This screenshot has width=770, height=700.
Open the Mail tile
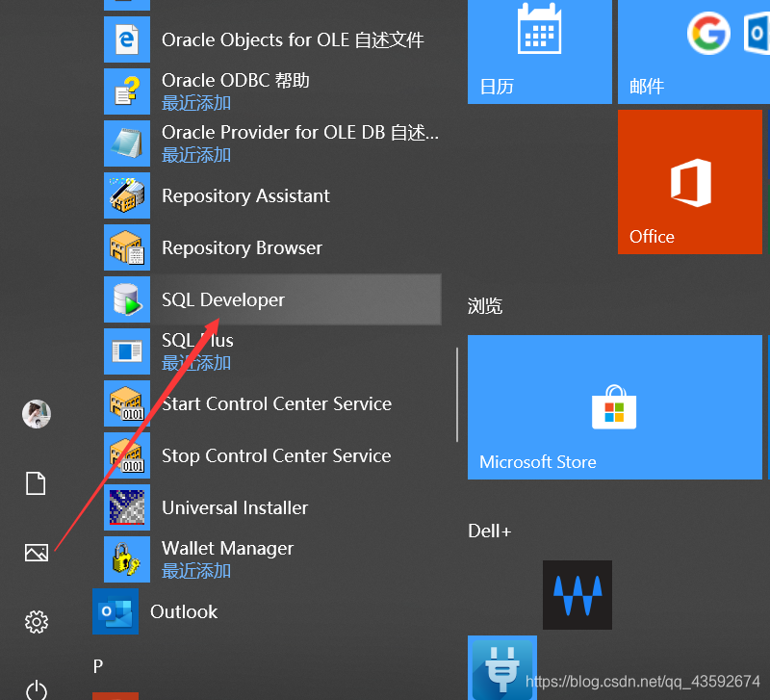pyautogui.click(x=693, y=51)
